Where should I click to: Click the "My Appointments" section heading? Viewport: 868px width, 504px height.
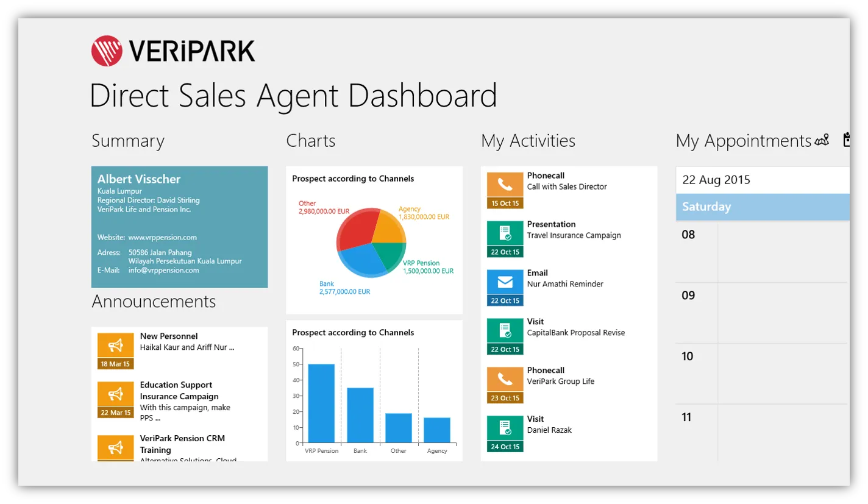point(744,141)
